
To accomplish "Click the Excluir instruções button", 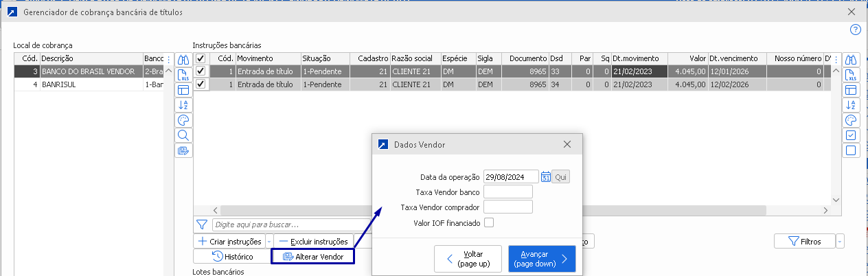I will click(x=315, y=242).
